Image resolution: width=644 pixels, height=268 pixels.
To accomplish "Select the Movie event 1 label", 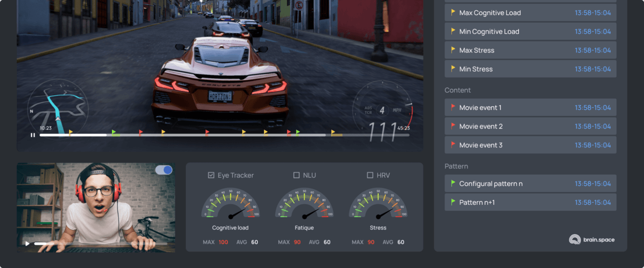I will pyautogui.click(x=480, y=108).
